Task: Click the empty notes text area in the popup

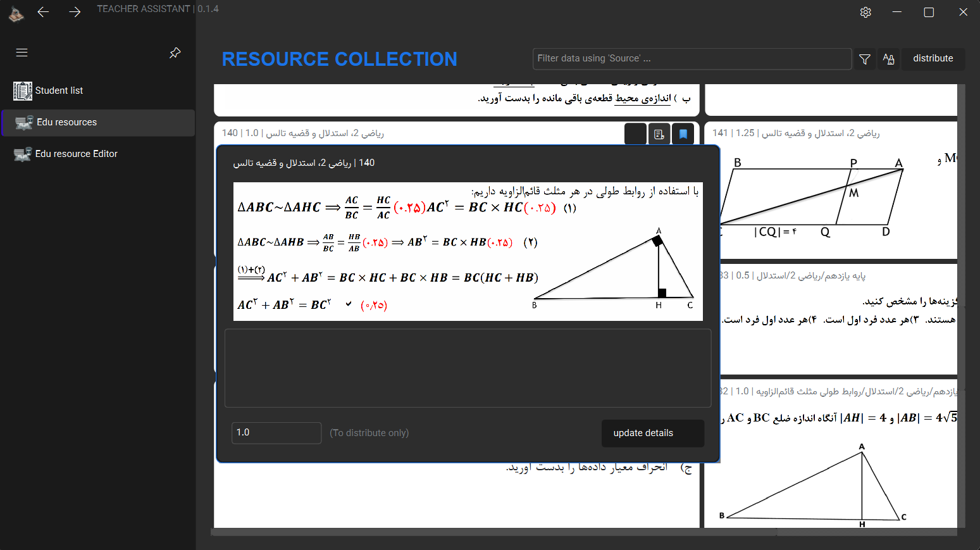Action: (x=468, y=368)
